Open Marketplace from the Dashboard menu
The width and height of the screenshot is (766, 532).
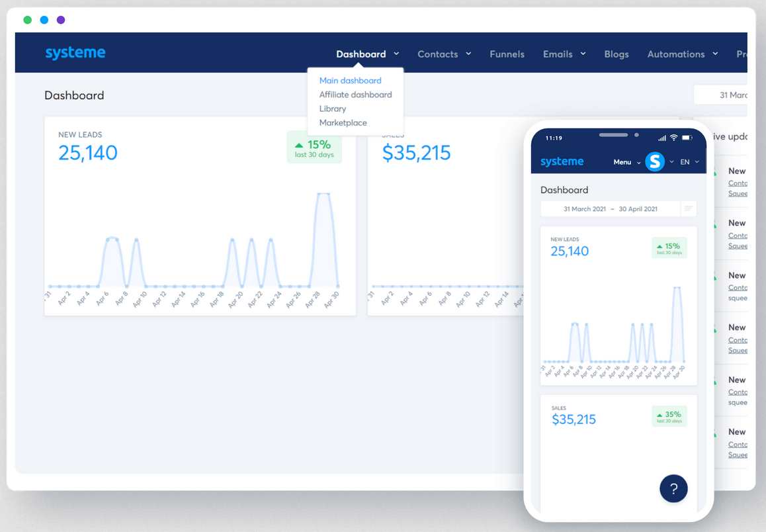[343, 122]
